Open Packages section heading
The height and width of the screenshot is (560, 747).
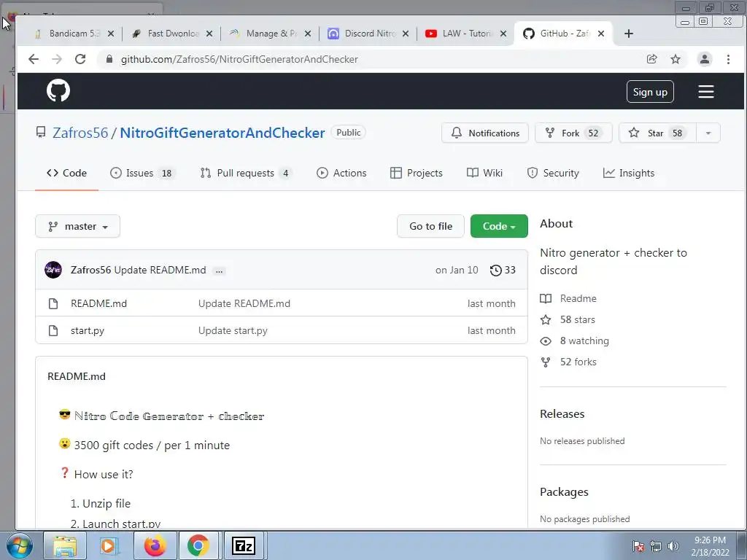pyautogui.click(x=564, y=492)
